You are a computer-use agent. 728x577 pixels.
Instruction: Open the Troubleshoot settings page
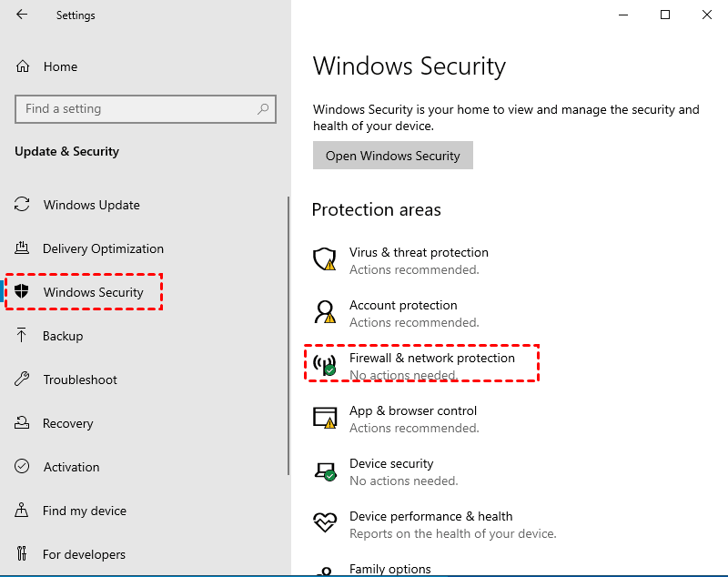[80, 380]
